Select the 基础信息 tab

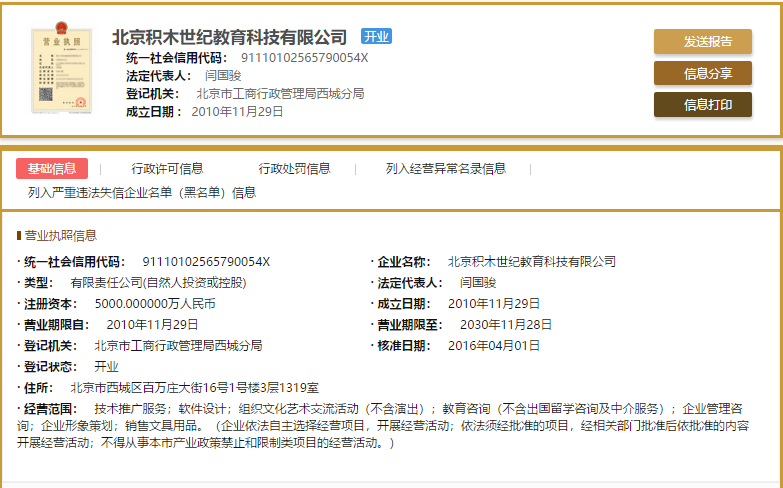tap(52, 168)
